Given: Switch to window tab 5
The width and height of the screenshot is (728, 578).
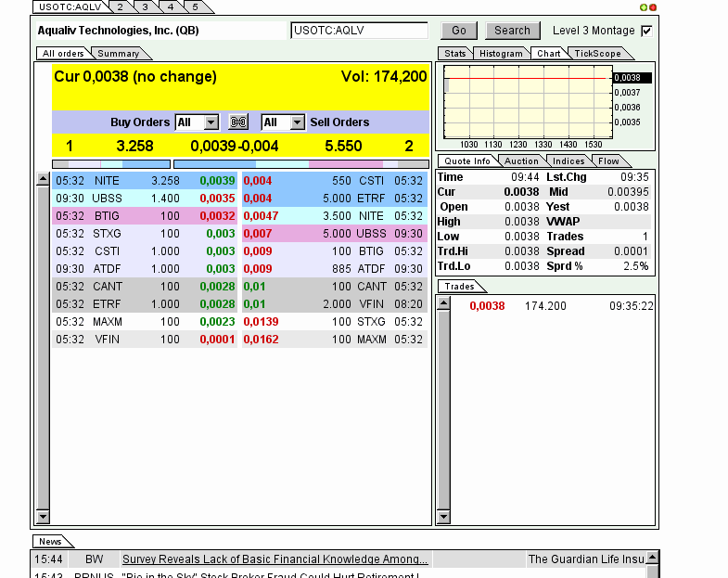Looking at the screenshot, I should pos(196,7).
